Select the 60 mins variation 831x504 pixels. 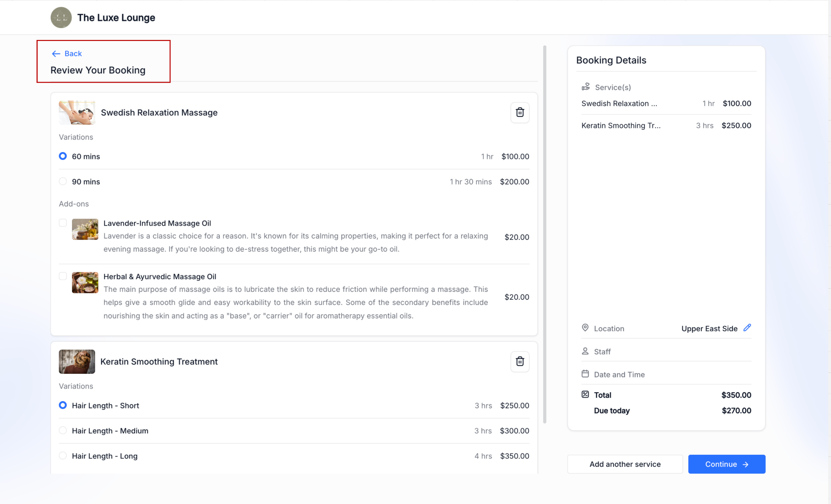(x=63, y=156)
